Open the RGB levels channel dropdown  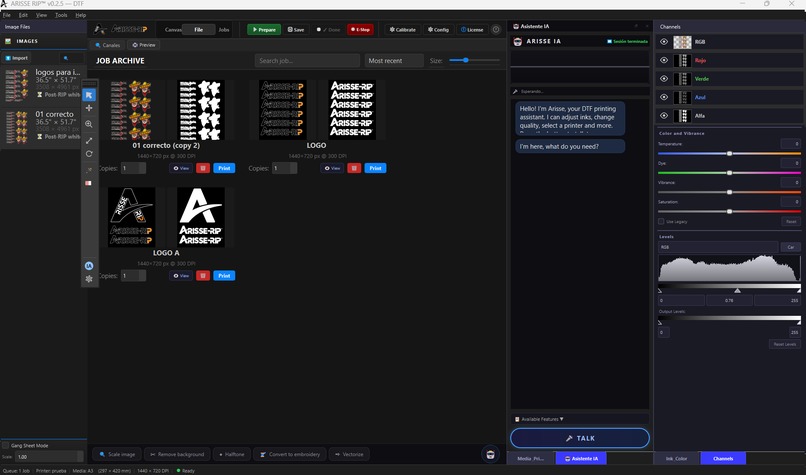coord(718,247)
